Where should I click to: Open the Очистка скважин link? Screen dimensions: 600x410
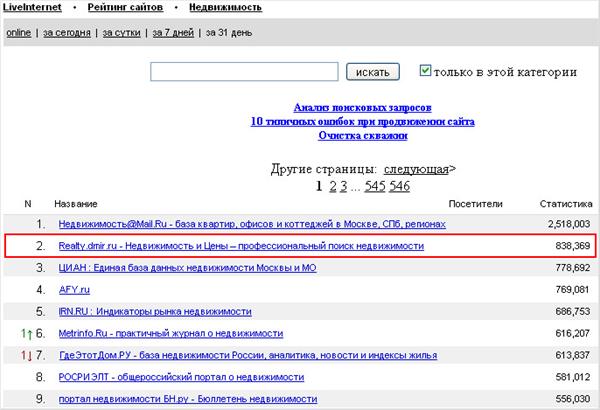(363, 136)
